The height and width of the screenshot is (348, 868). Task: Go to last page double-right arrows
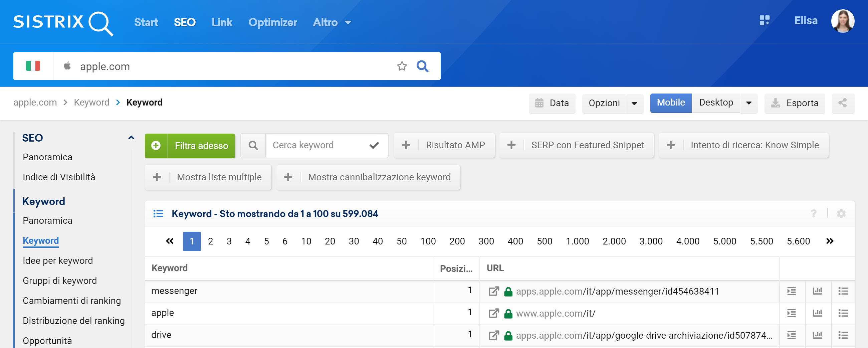click(x=830, y=241)
